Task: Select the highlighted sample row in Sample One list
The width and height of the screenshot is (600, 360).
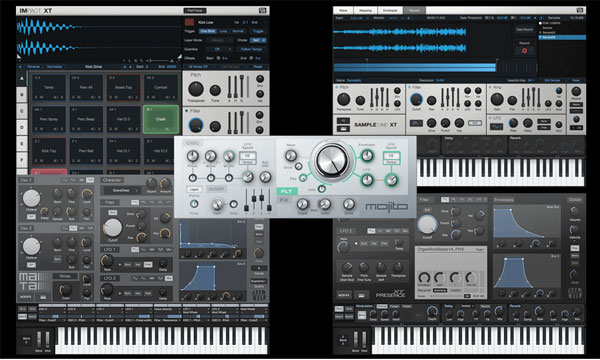Action: [x=562, y=37]
